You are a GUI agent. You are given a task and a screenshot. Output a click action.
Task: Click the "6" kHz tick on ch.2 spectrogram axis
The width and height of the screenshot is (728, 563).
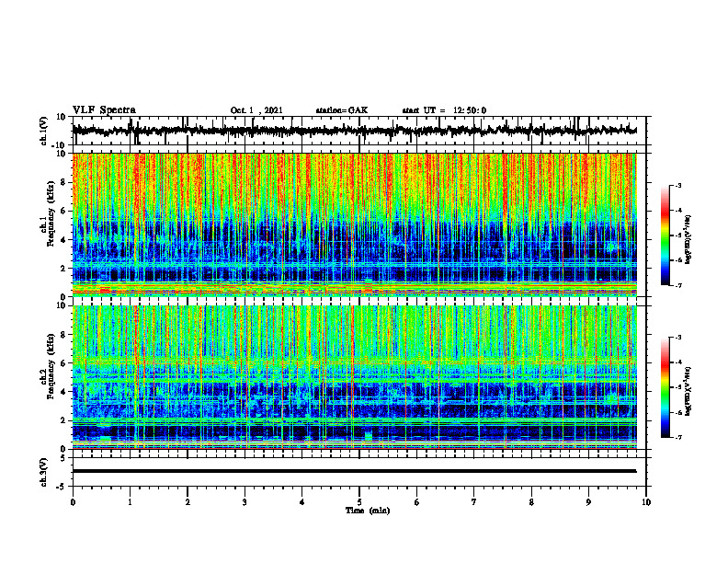pos(63,363)
